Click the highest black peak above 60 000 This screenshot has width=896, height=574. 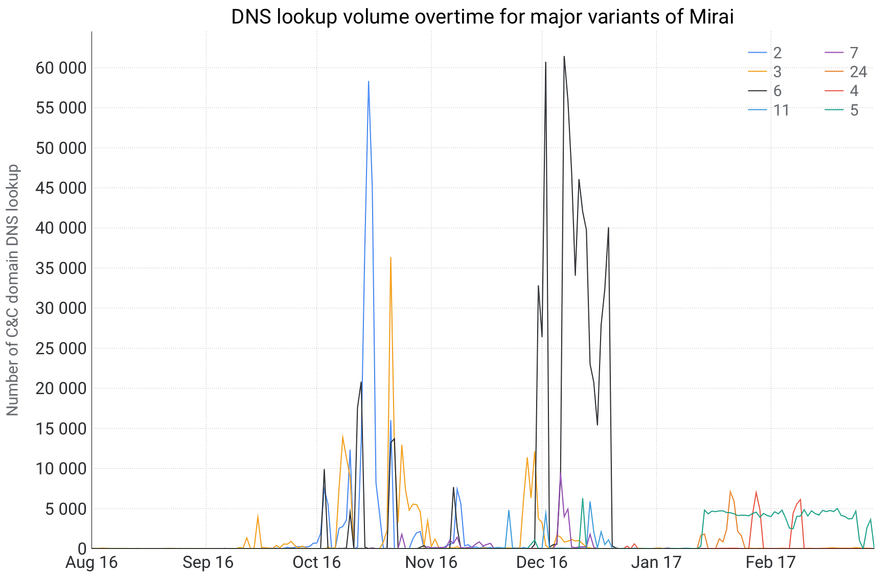[x=564, y=57]
